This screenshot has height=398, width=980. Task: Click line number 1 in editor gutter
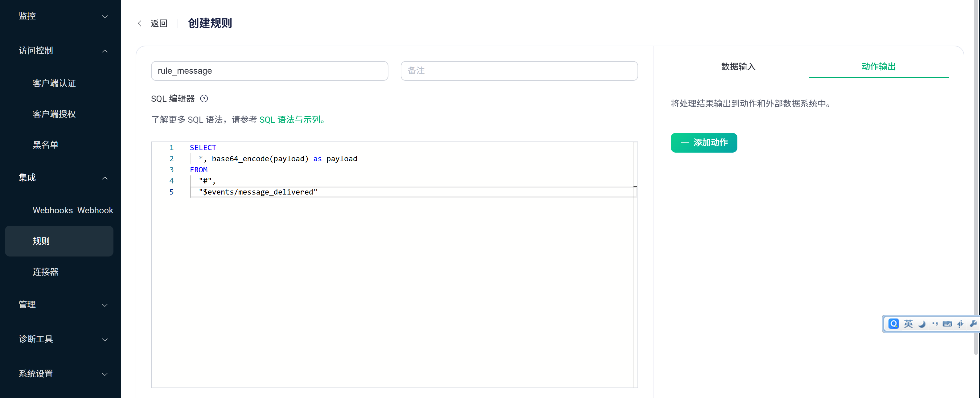[172, 148]
